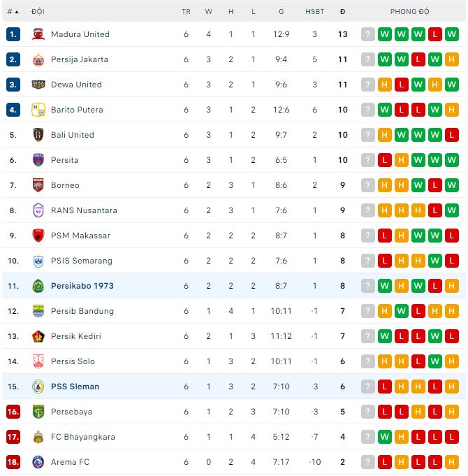Click Madura United's rank 1 blue badge

coord(13,34)
